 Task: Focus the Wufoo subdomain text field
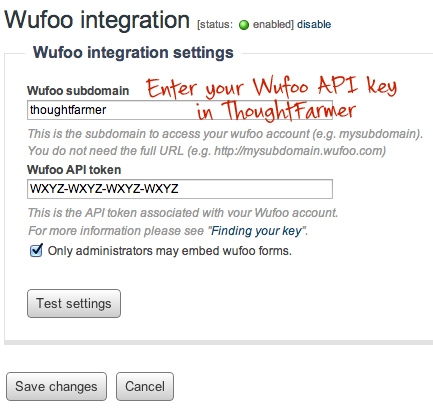coord(180,110)
